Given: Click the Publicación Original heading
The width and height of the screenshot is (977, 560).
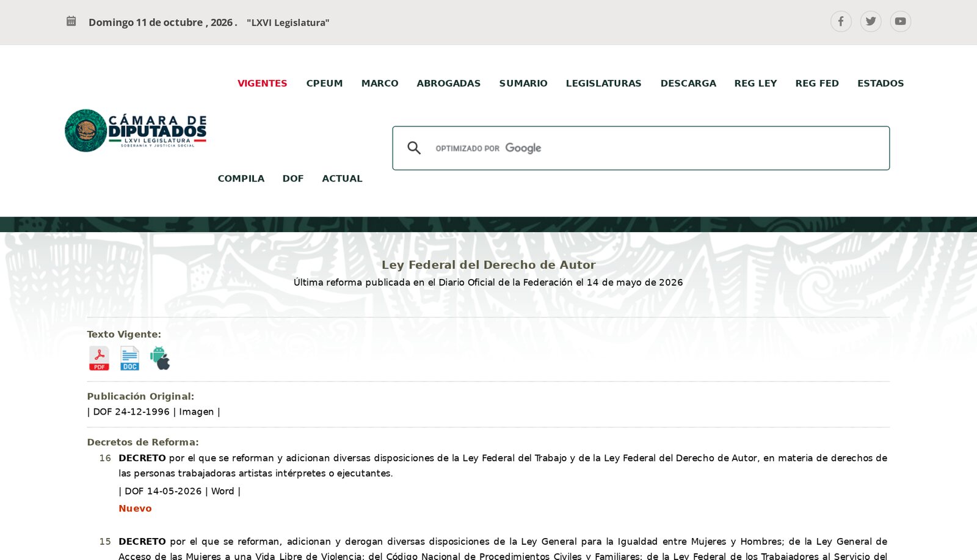Looking at the screenshot, I should (140, 396).
